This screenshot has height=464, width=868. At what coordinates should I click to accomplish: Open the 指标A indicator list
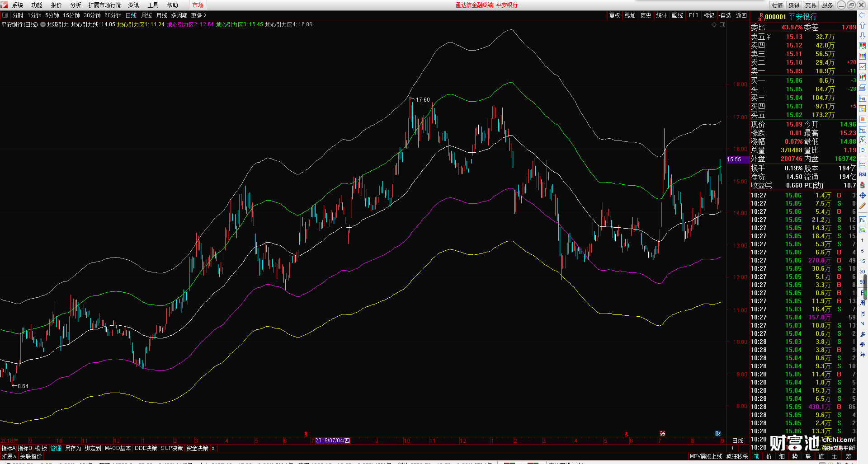tap(9, 448)
